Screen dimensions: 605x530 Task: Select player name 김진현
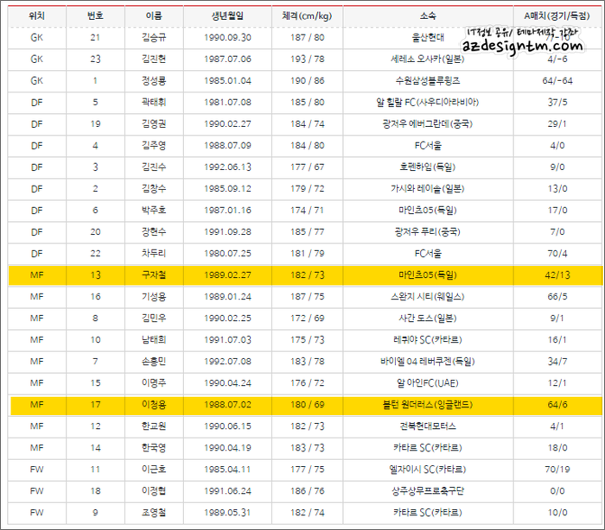click(x=154, y=59)
